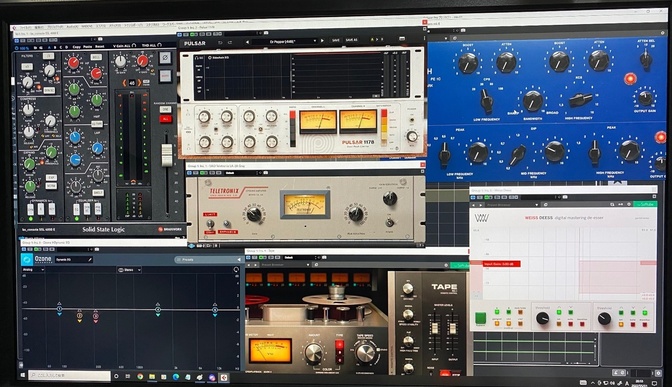Screen dimensions: 672x387
Task: Open the Dr Pepper preset dropdown in Pulsar
Action: 285,42
